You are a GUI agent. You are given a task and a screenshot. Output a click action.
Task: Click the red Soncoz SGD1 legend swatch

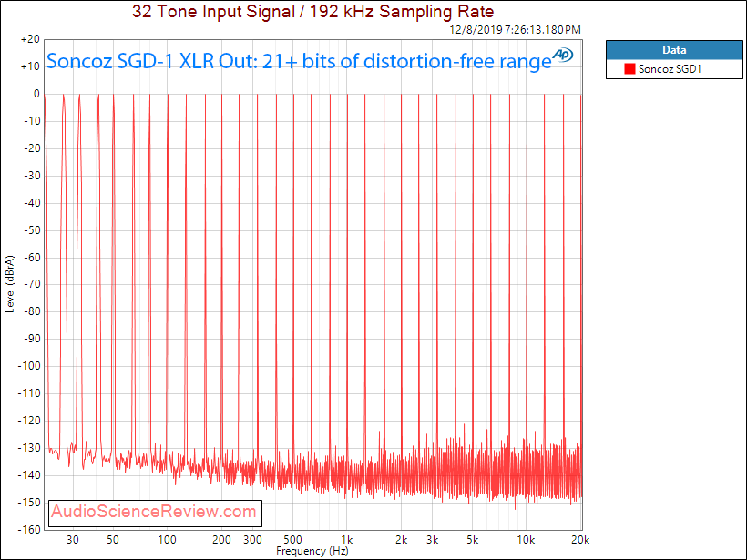629,69
